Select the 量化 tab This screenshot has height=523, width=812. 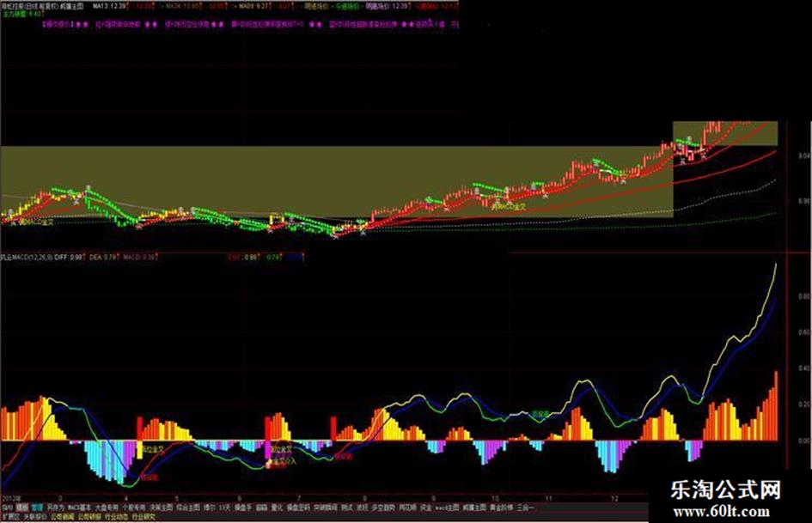[277, 508]
